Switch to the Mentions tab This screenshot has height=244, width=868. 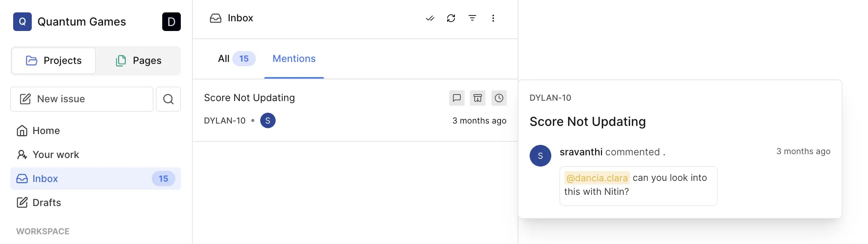294,58
